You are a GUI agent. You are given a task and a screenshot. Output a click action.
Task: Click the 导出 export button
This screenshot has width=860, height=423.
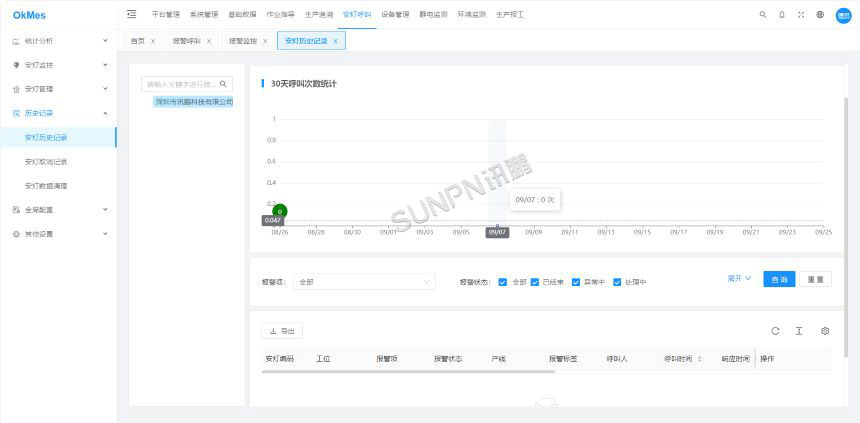(282, 331)
